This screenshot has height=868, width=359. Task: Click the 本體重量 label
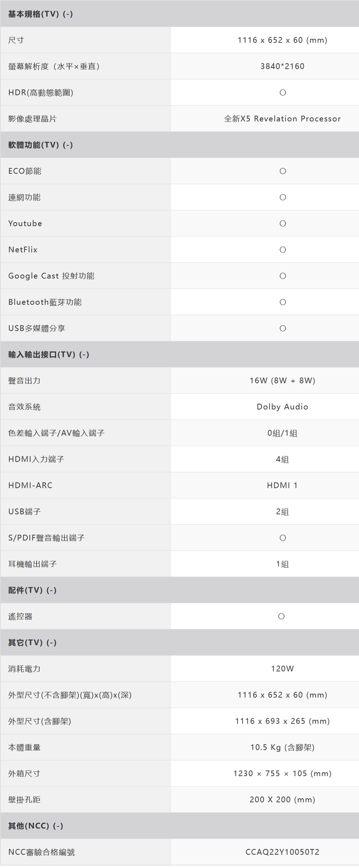(x=24, y=748)
